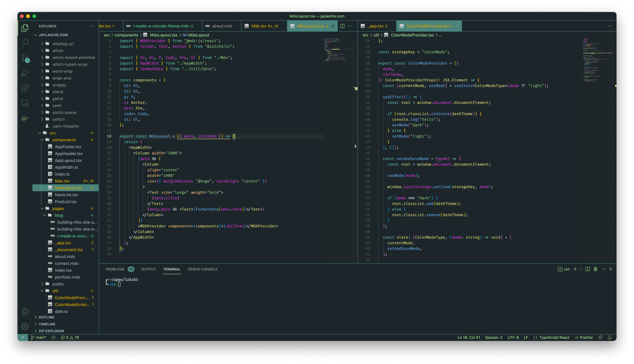
Task: Open the Remote Explorer icon
Action: [25, 103]
